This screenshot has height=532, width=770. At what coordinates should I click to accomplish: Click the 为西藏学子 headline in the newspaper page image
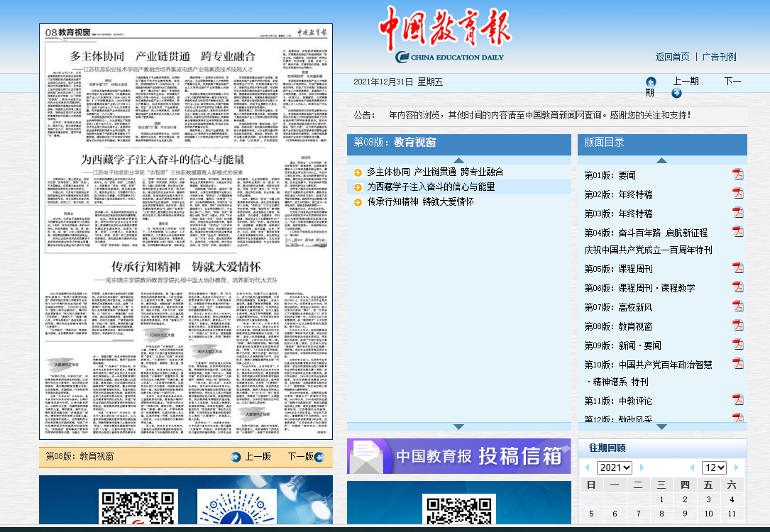pyautogui.click(x=163, y=160)
